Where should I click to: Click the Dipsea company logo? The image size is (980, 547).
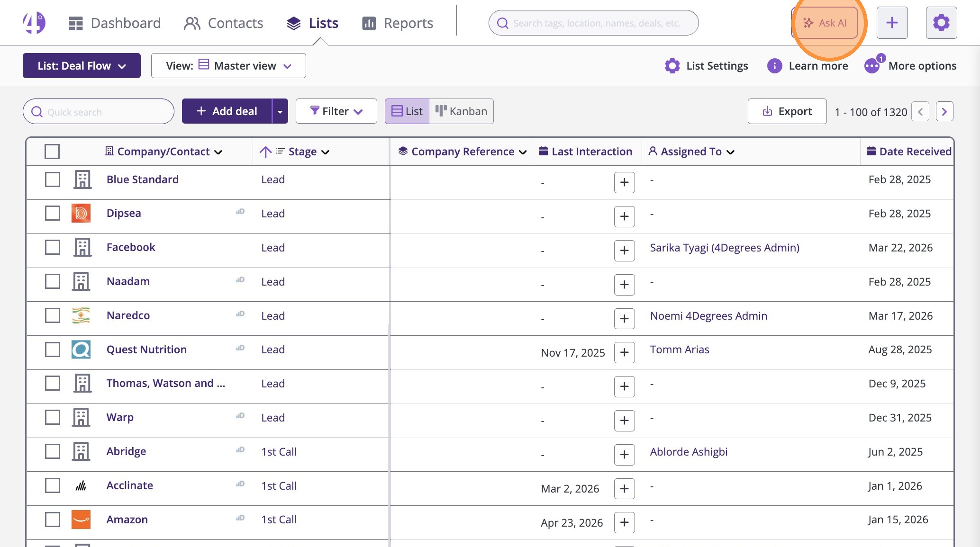(81, 213)
